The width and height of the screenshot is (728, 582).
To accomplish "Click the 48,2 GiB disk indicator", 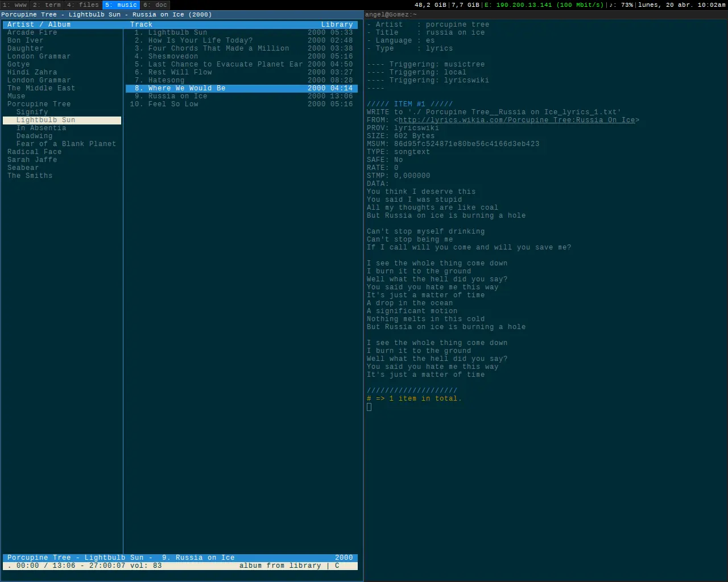I will click(431, 5).
